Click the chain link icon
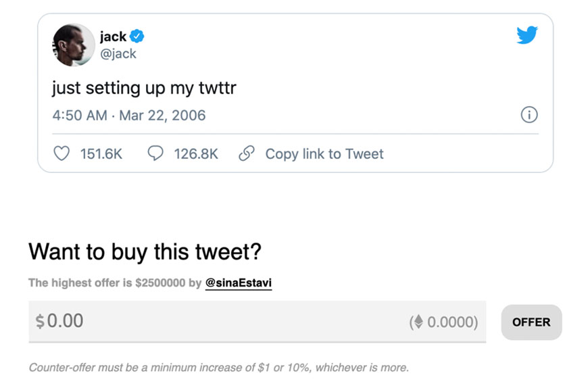 point(247,154)
